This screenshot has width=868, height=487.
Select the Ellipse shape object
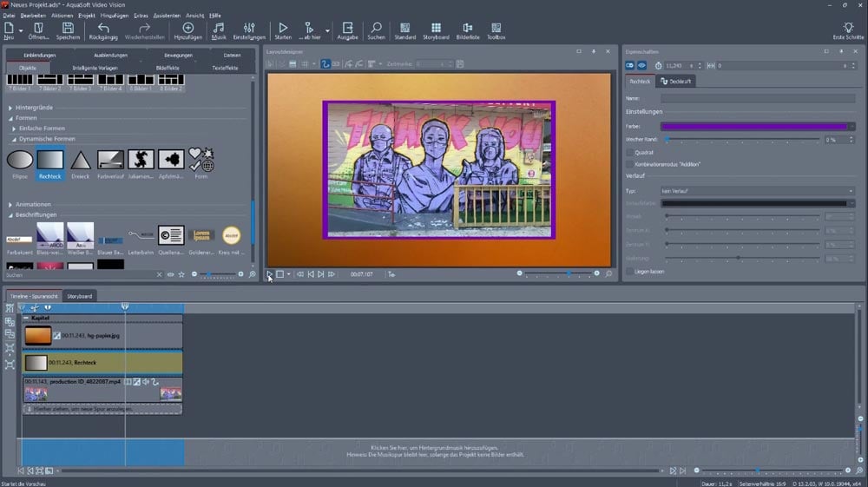(x=20, y=160)
